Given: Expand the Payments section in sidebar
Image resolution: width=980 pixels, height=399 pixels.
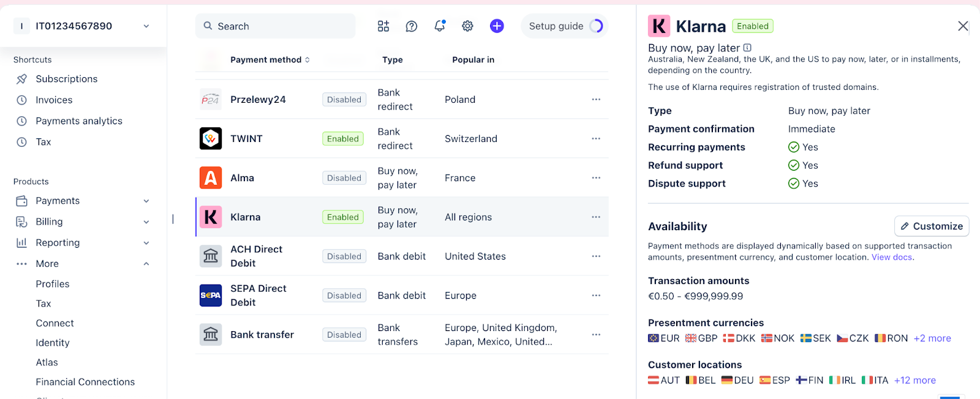Looking at the screenshot, I should [146, 201].
